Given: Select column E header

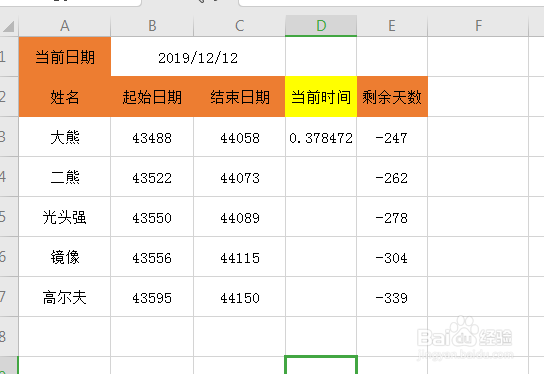Looking at the screenshot, I should 392,26.
